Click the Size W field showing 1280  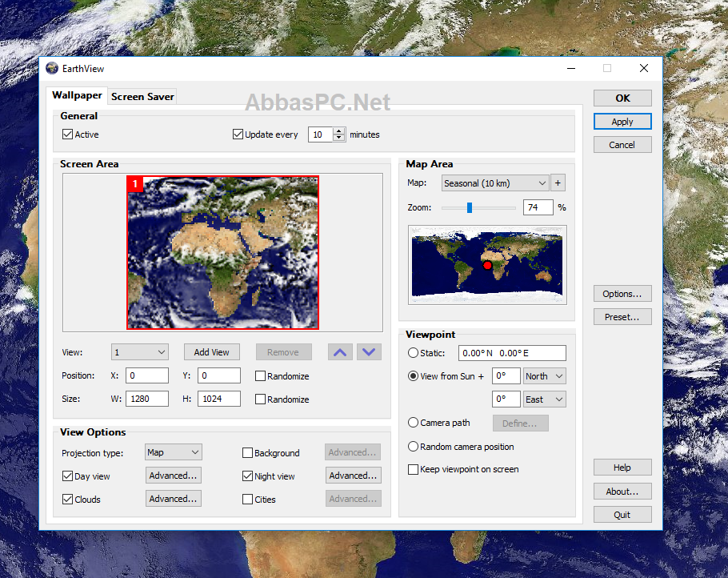point(147,399)
